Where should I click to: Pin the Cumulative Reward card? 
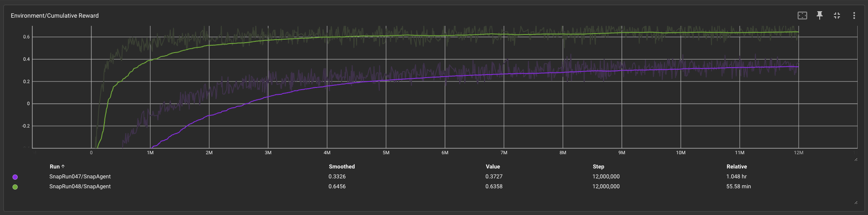pos(820,16)
